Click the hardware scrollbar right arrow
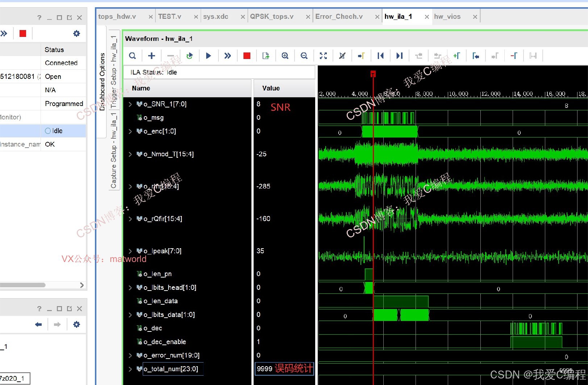 tap(82, 285)
